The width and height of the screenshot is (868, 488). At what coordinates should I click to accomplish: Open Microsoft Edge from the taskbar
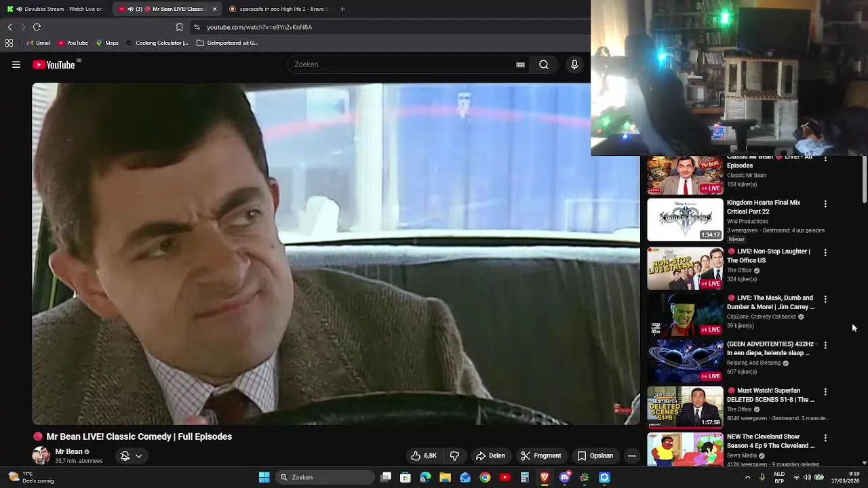425,477
